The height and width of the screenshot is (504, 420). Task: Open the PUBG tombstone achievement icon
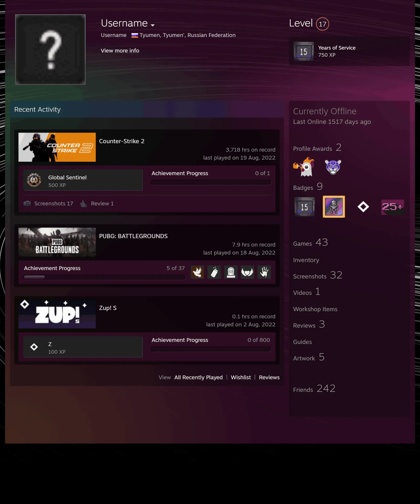(x=231, y=272)
